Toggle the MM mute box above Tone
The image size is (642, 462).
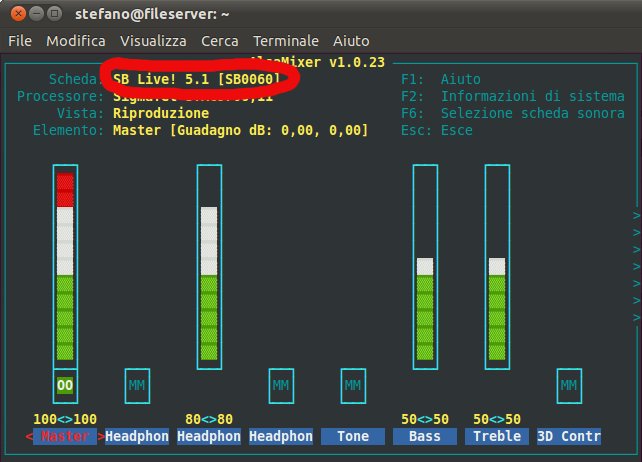click(x=353, y=385)
